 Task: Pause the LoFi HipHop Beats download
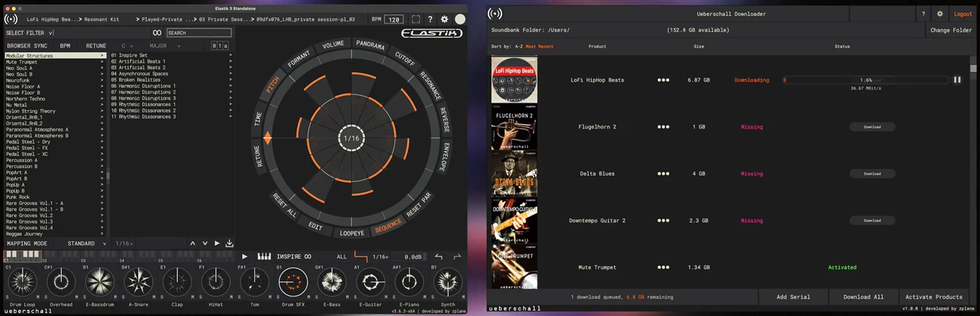pos(957,80)
